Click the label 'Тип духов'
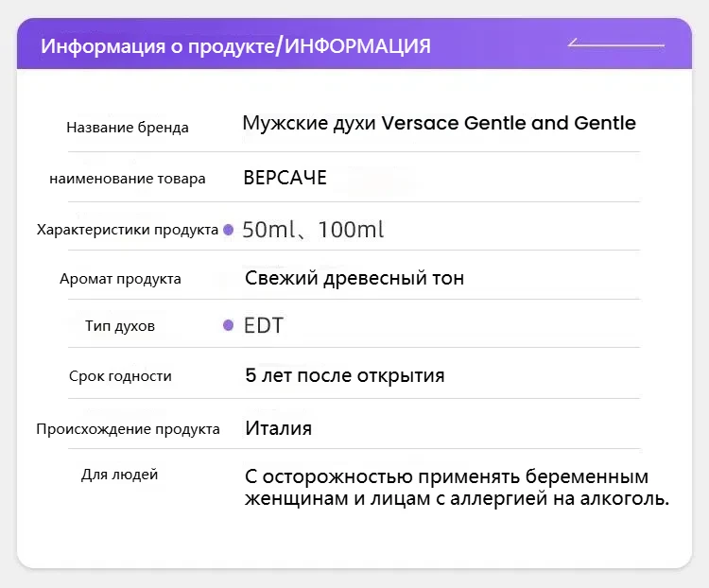 coord(120,326)
